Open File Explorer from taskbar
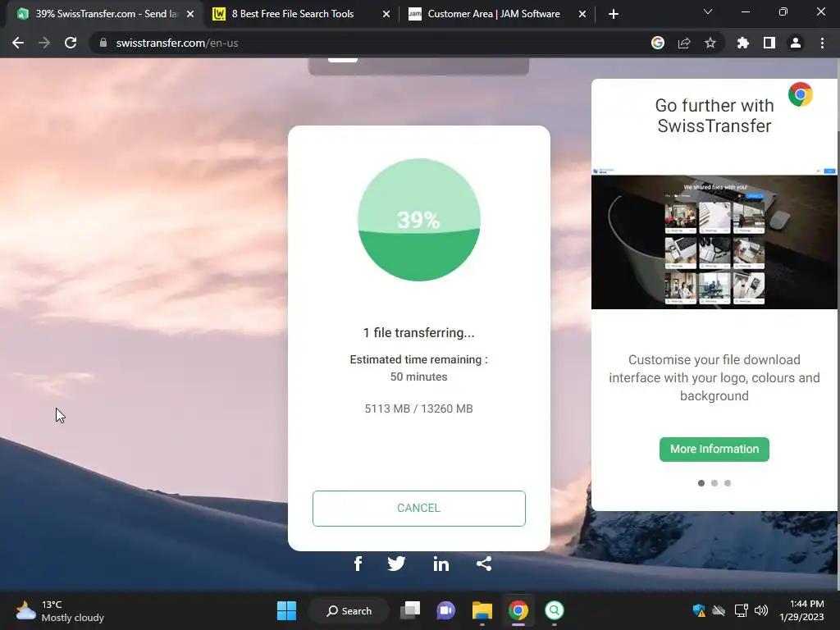Screen dimensions: 840x630 482,610
